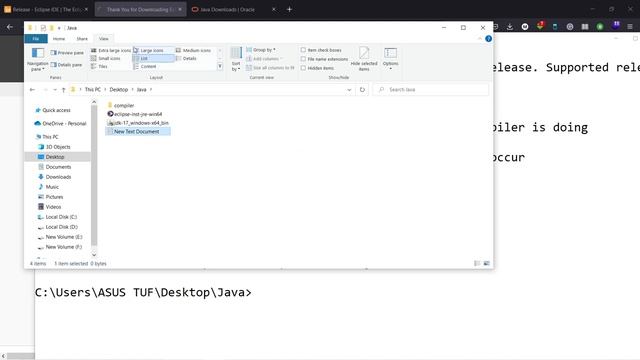Enable Item check boxes
The image size is (640, 360).
[x=321, y=50]
